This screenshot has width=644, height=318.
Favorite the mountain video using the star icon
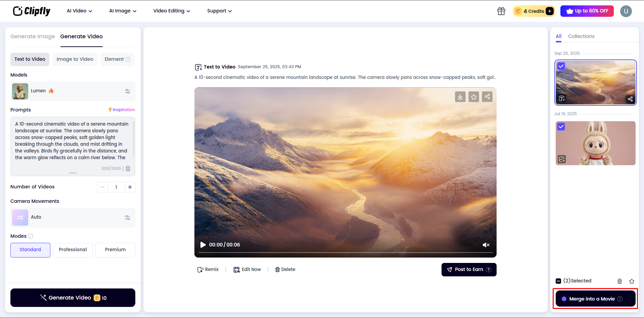(x=473, y=97)
